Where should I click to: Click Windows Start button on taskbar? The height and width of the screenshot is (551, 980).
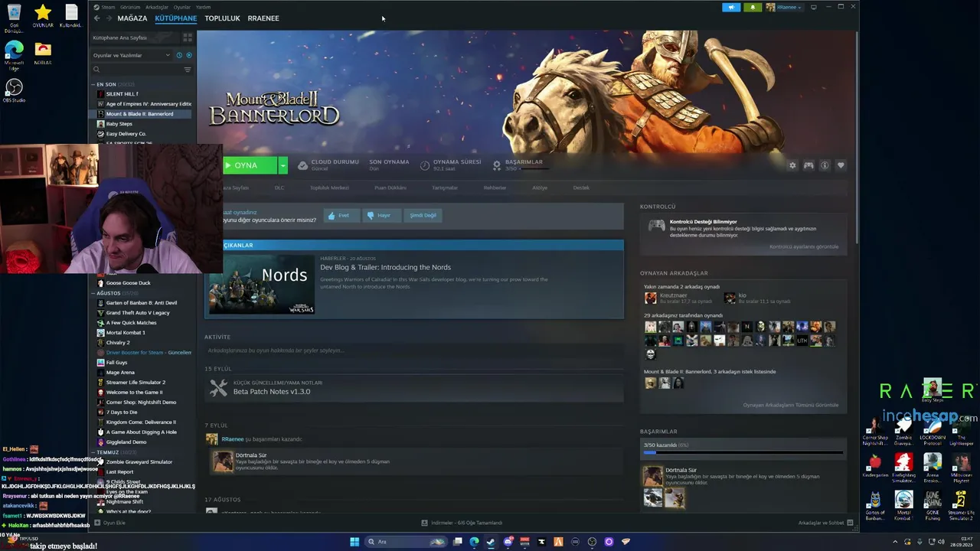coord(354,542)
